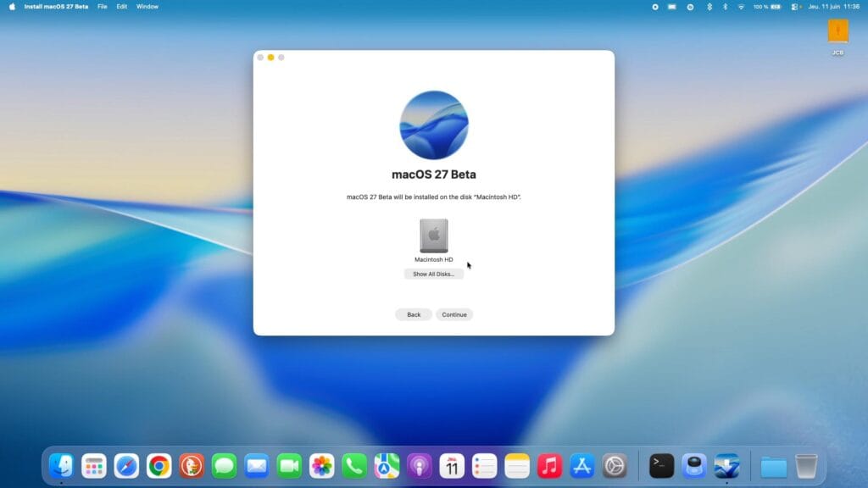Click the macOS installer icon in the Dock
Screen dimensions: 868x488
(x=726, y=466)
